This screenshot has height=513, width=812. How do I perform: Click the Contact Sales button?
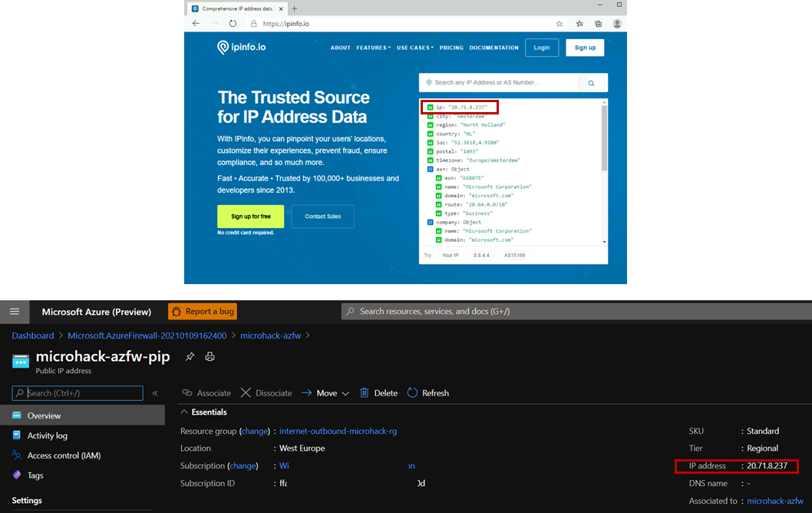click(322, 217)
